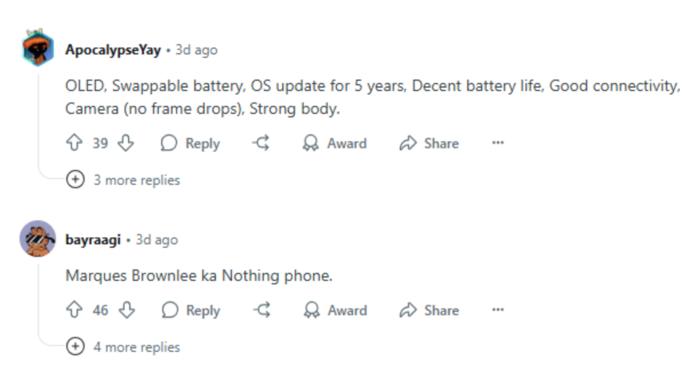Viewport: 680px width, 383px height.
Task: Open bayraagi username link
Action: pyautogui.click(x=93, y=239)
